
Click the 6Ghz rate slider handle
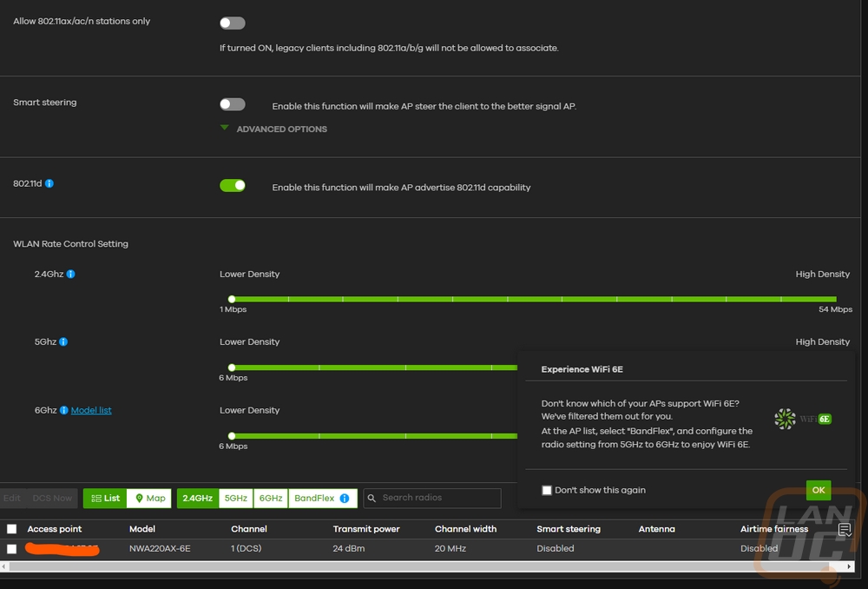[x=232, y=436]
